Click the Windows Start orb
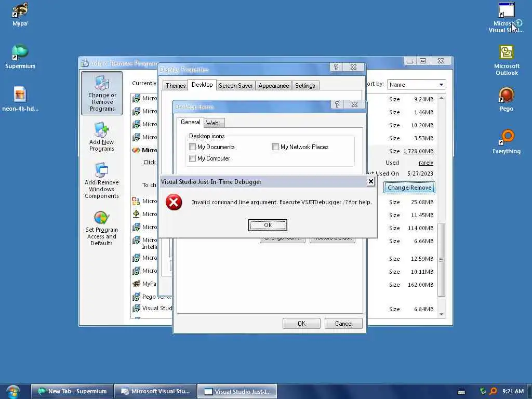Screen dimensions: 532x399 click(x=13, y=392)
